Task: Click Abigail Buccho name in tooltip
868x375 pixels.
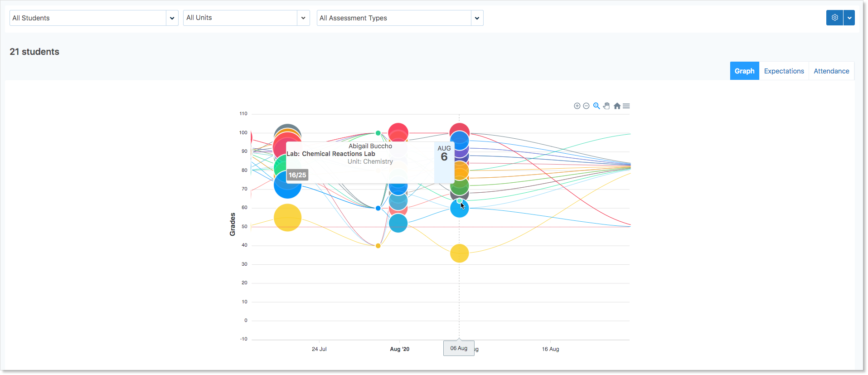Action: pyautogui.click(x=370, y=146)
